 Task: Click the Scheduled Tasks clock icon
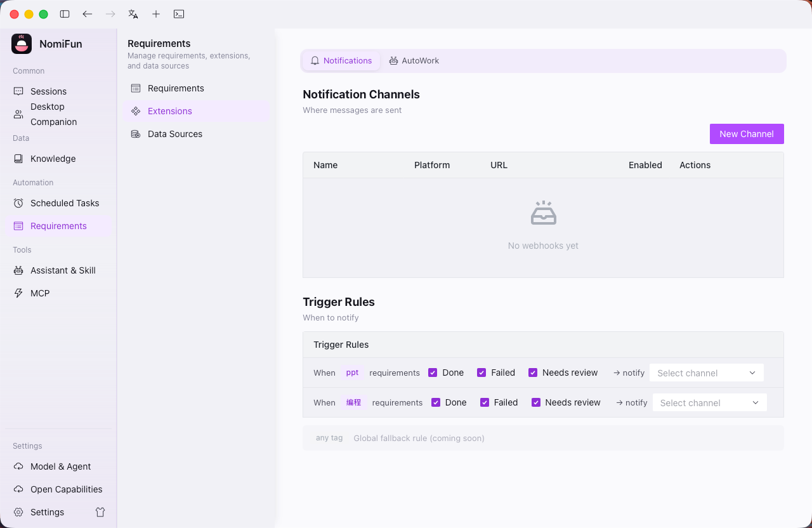(x=18, y=203)
